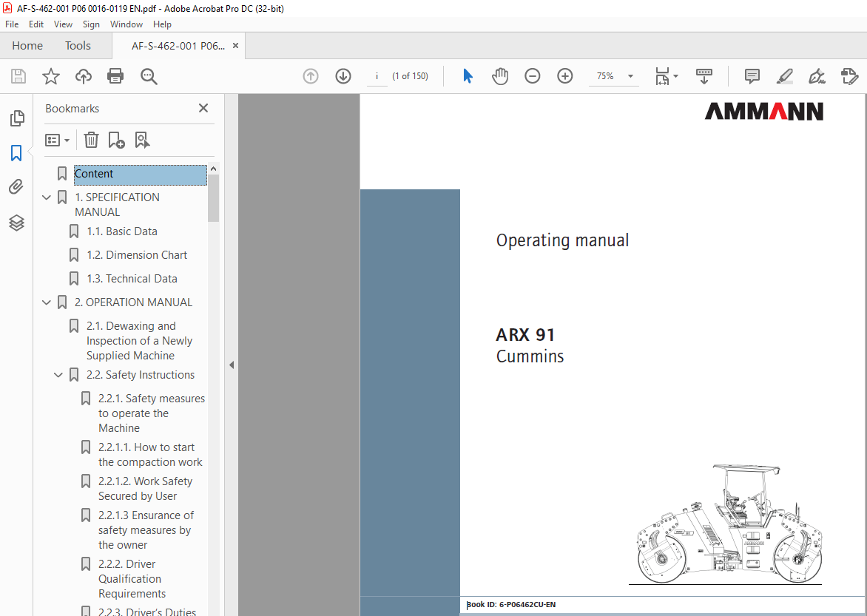This screenshot has width=867, height=616.
Task: Add a new bookmark
Action: click(116, 140)
